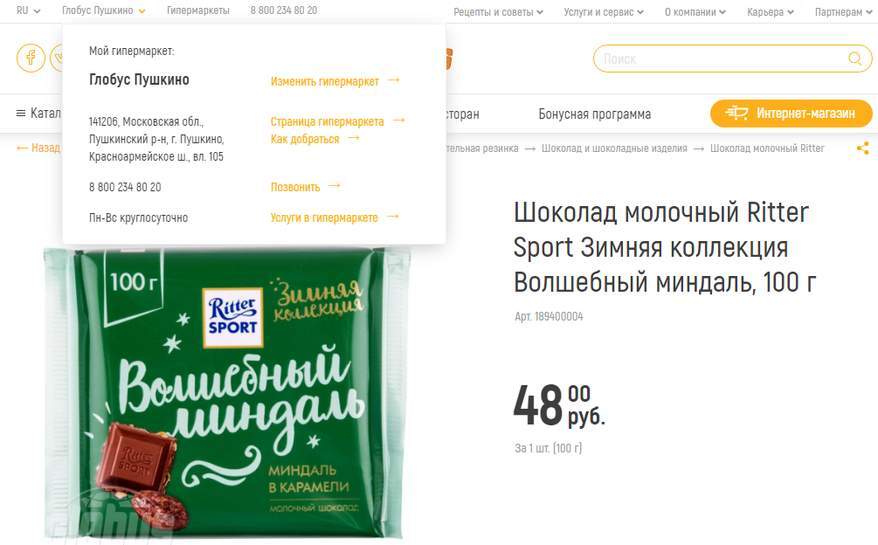This screenshot has width=878, height=545.
Task: Expand the Рецепты и советы menu
Action: click(498, 12)
